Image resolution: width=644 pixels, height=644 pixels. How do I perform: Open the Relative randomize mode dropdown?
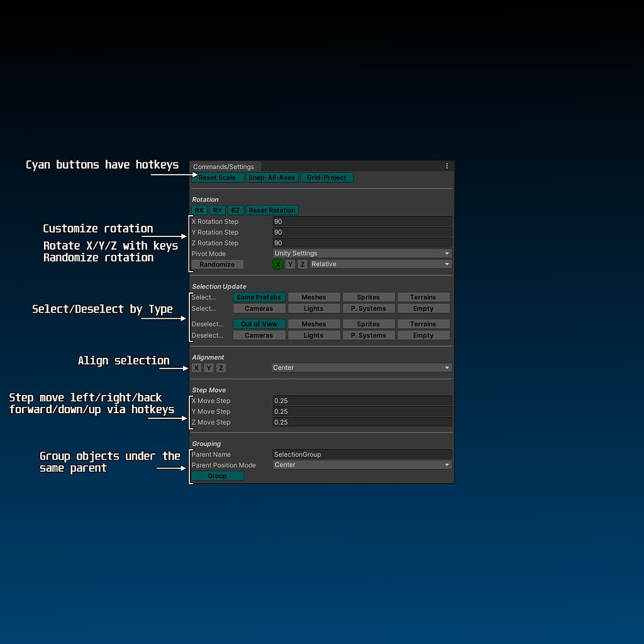[x=380, y=264]
